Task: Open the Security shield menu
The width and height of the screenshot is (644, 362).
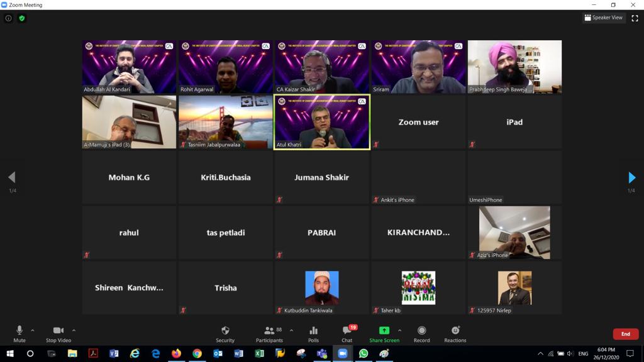Action: click(x=225, y=334)
